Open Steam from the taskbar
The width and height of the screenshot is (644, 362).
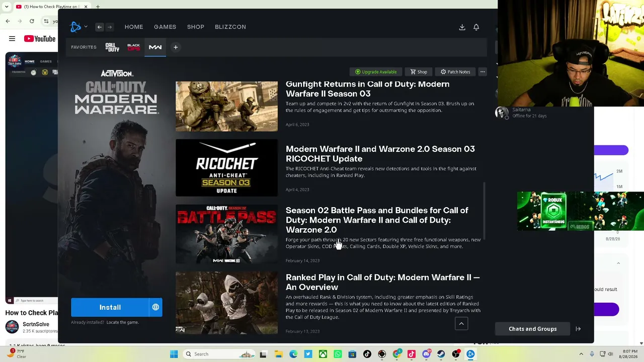pos(441,354)
